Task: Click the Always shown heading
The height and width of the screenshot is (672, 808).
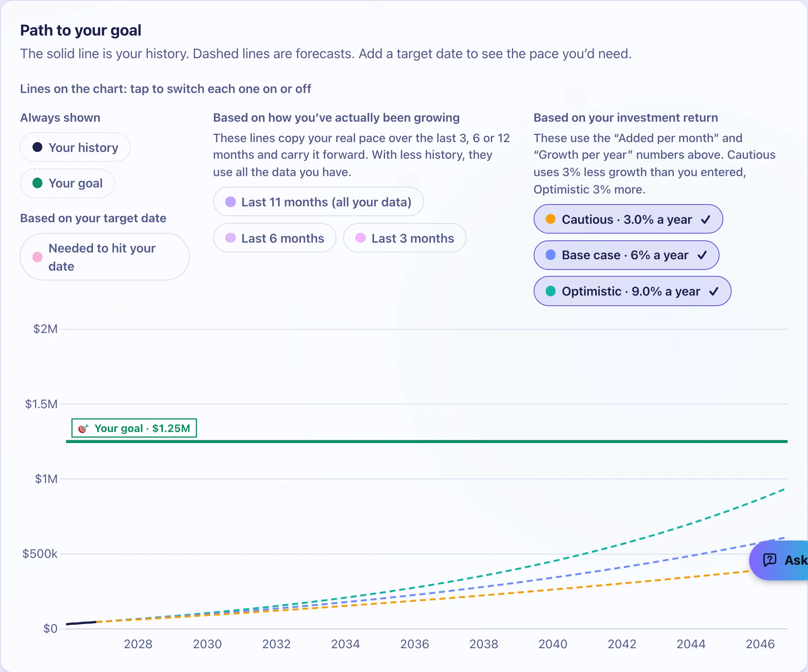Action: (x=60, y=118)
